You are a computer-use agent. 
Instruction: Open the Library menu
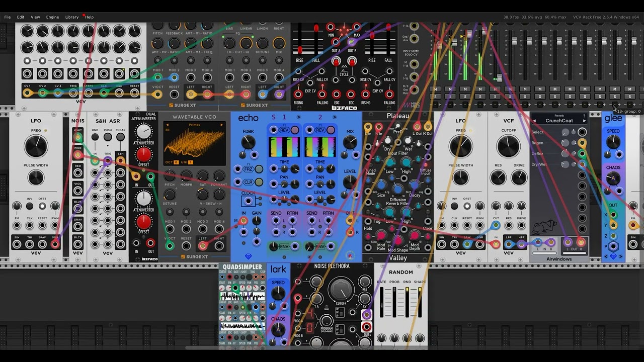click(71, 17)
